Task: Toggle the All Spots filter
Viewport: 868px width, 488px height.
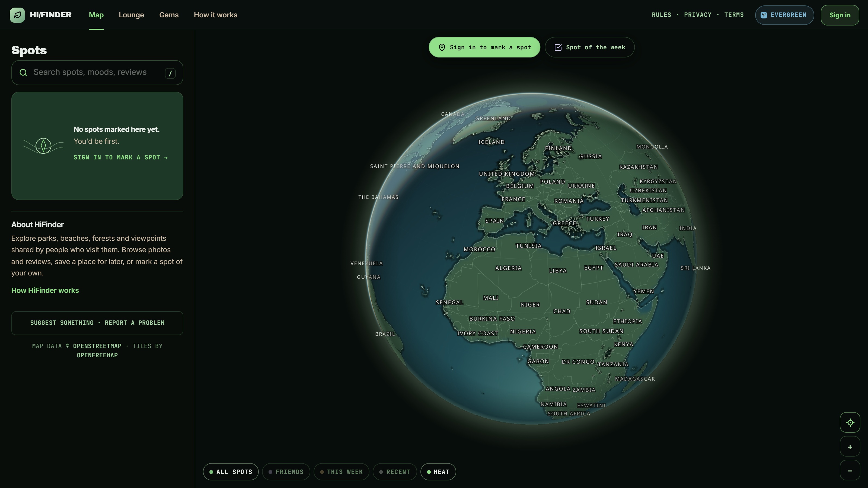Action: point(231,471)
